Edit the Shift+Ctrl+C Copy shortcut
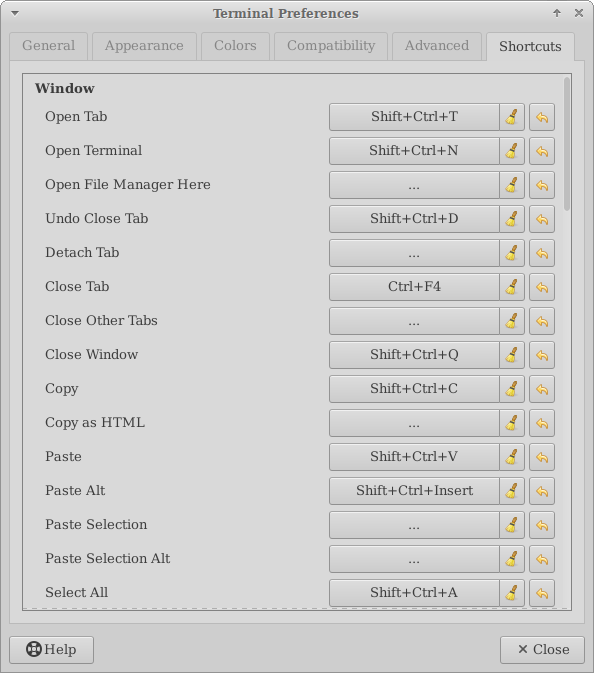 coord(414,389)
